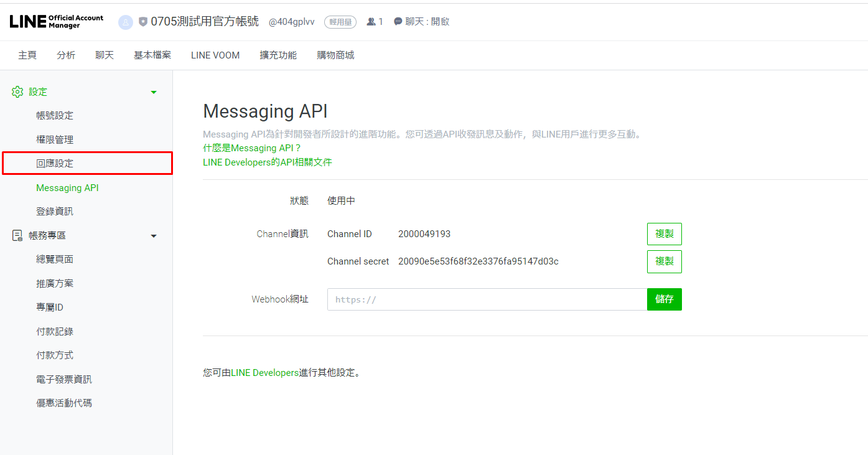Click the account ID @404gplvv
The width and height of the screenshot is (868, 455).
tap(292, 22)
